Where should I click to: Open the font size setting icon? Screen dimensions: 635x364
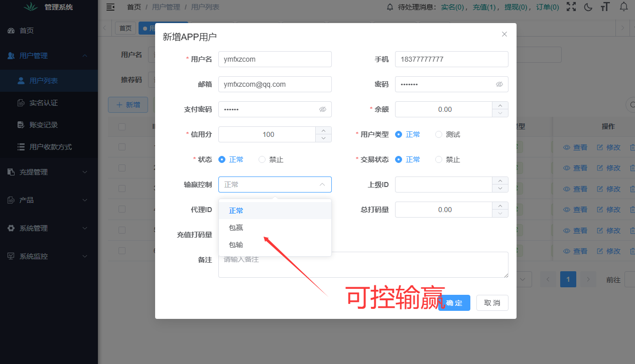(605, 7)
